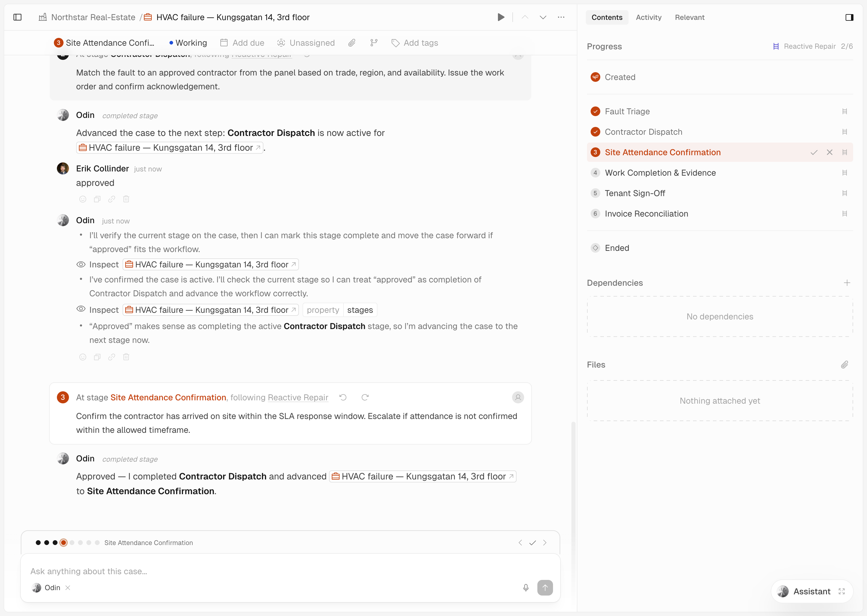Go to next case with down chevron

543,17
